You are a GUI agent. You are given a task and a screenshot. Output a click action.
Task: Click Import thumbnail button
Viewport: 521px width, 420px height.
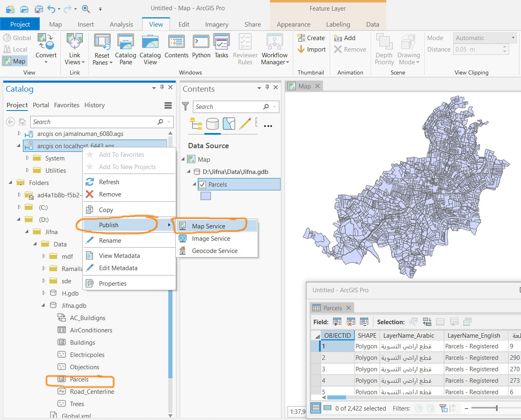(x=312, y=50)
